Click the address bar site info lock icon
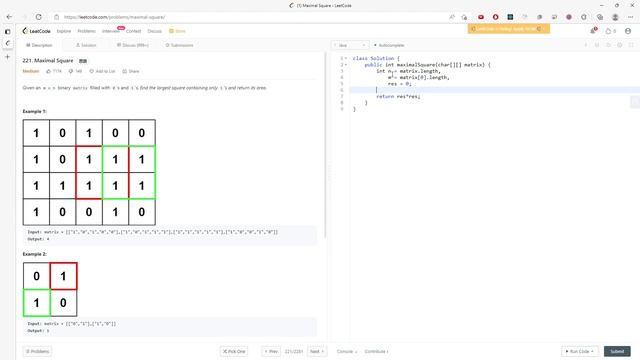Viewport: 640px width, 360px height. [57, 17]
